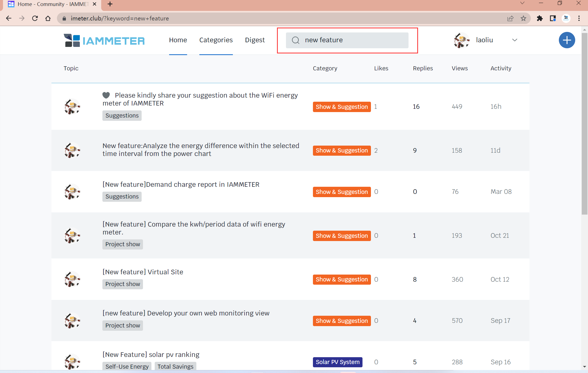Click the laoliu avatar thumbnail in header
This screenshot has width=588, height=373.
(x=461, y=40)
